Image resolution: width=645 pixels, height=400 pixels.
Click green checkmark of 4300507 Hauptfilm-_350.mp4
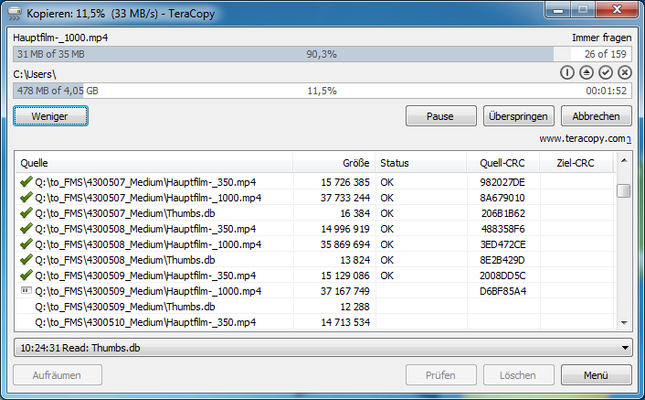tap(25, 183)
